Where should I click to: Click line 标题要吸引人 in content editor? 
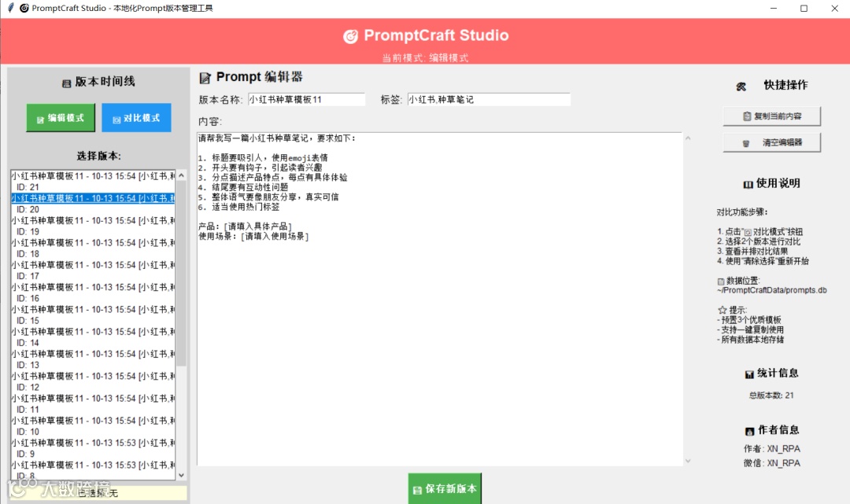[263, 157]
